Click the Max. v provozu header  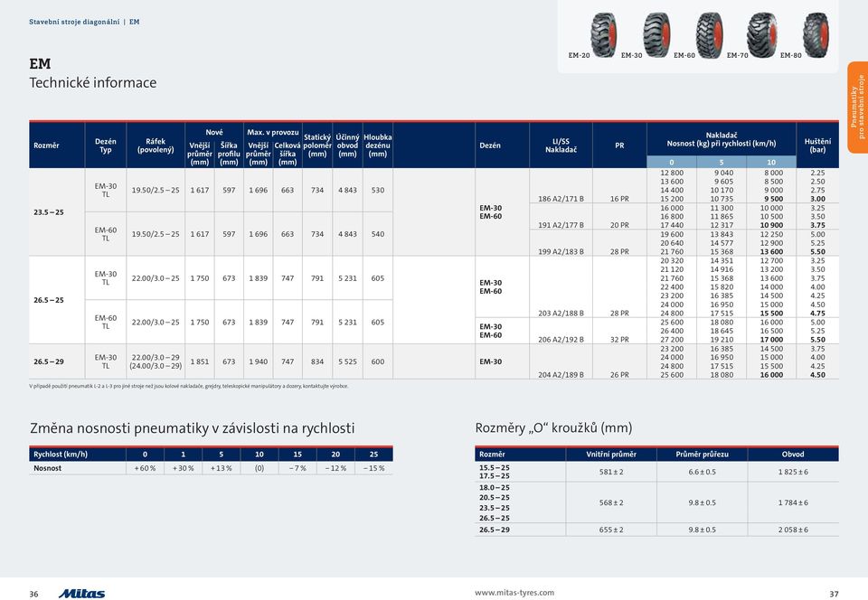[x=273, y=133]
